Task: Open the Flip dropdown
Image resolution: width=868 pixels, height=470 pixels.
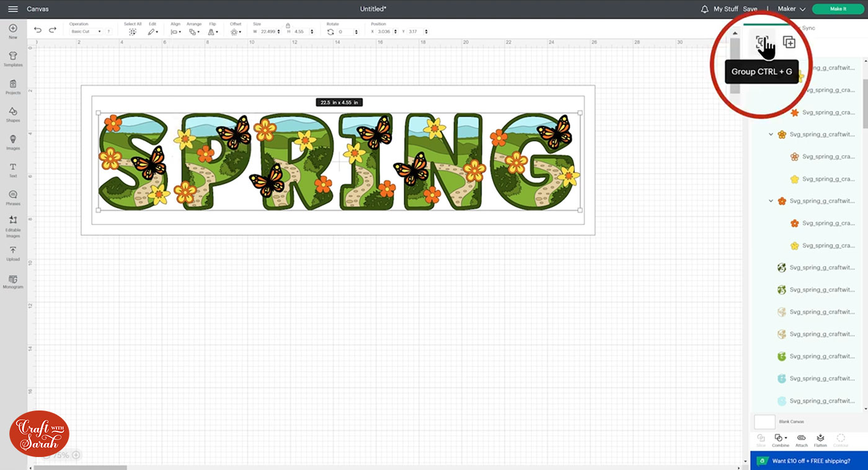Action: click(212, 32)
